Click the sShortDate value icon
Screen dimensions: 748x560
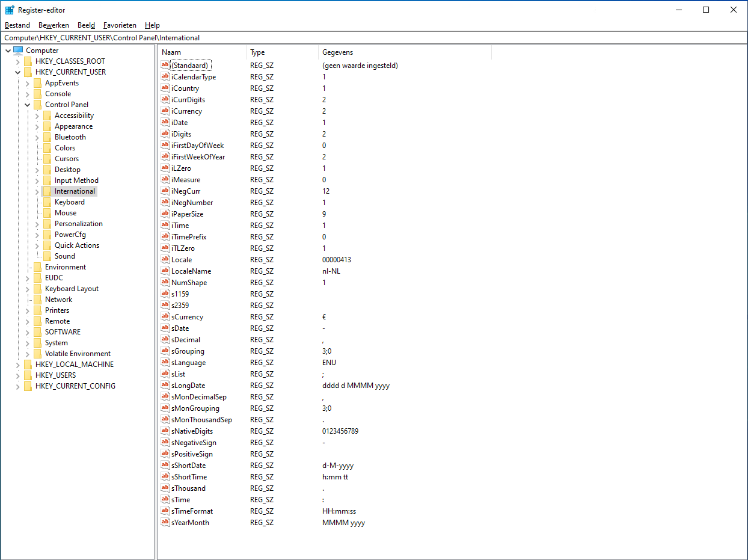(165, 465)
